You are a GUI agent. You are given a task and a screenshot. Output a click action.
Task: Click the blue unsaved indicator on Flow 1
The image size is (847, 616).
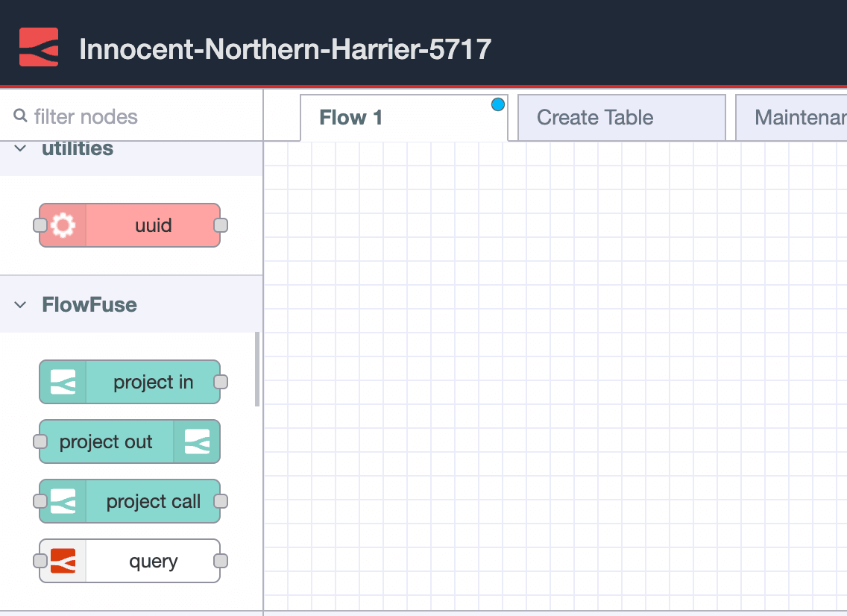(x=497, y=104)
